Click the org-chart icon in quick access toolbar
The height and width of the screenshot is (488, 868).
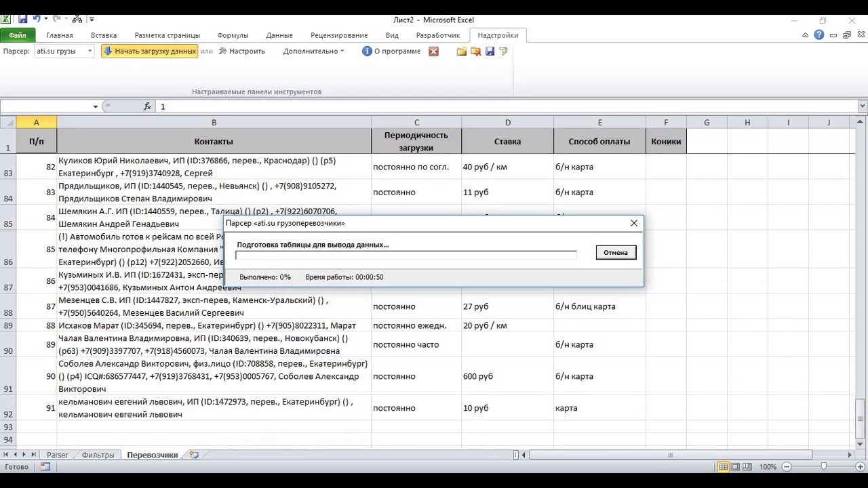(x=77, y=19)
